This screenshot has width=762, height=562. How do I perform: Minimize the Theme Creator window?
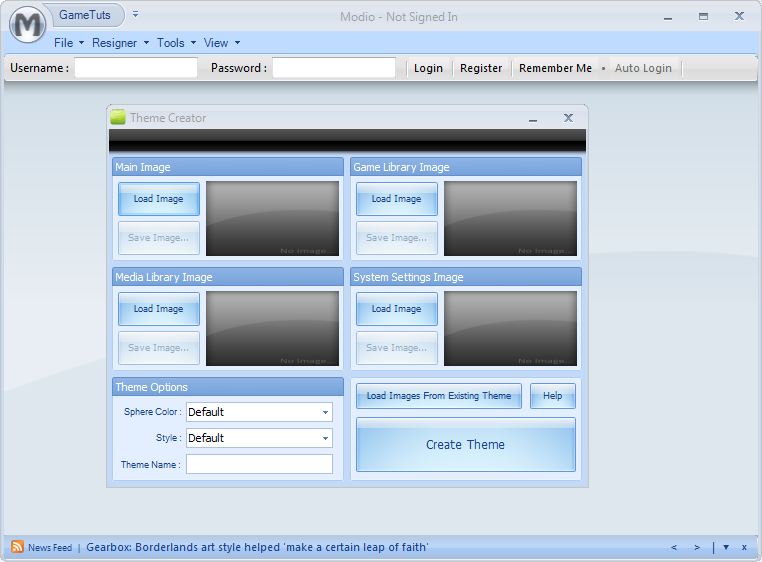click(x=533, y=119)
